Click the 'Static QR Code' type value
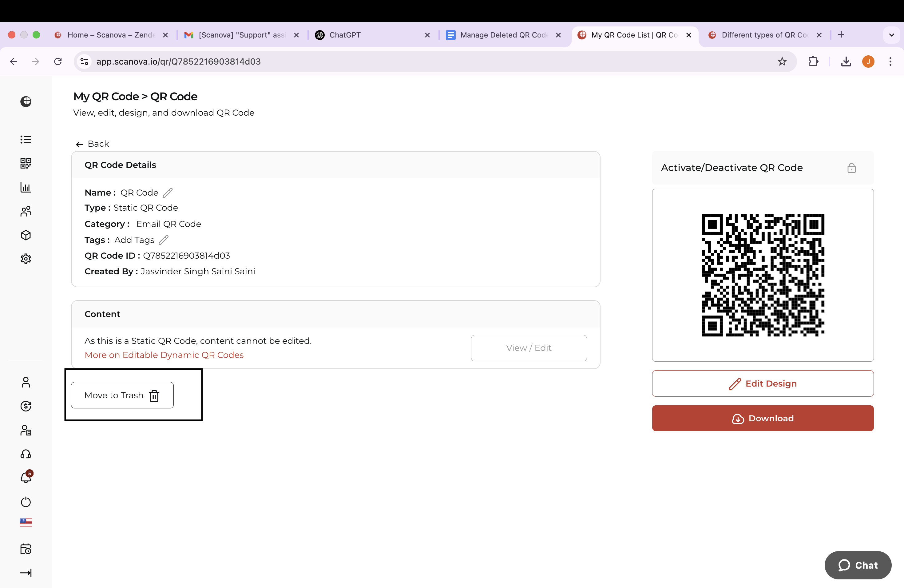The image size is (904, 588). 146,208
